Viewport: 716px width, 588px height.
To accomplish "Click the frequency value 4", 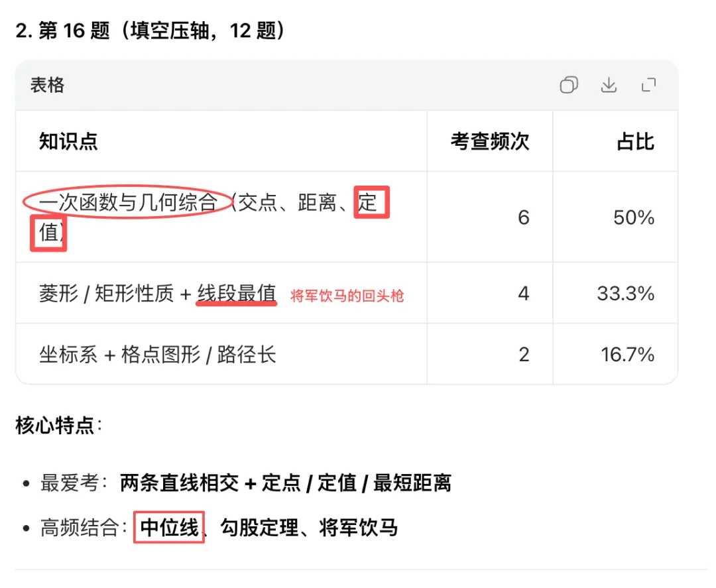I will pyautogui.click(x=523, y=294).
